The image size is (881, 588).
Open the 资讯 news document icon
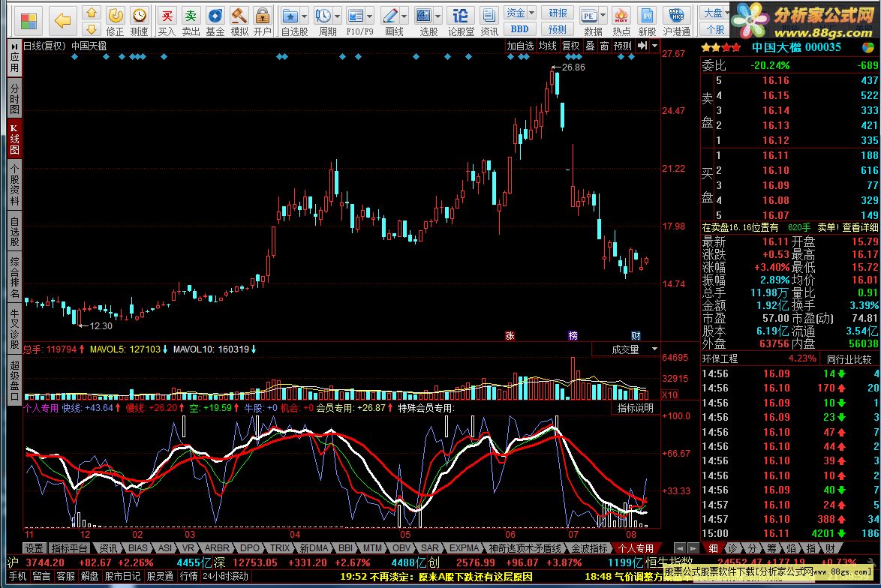489,22
